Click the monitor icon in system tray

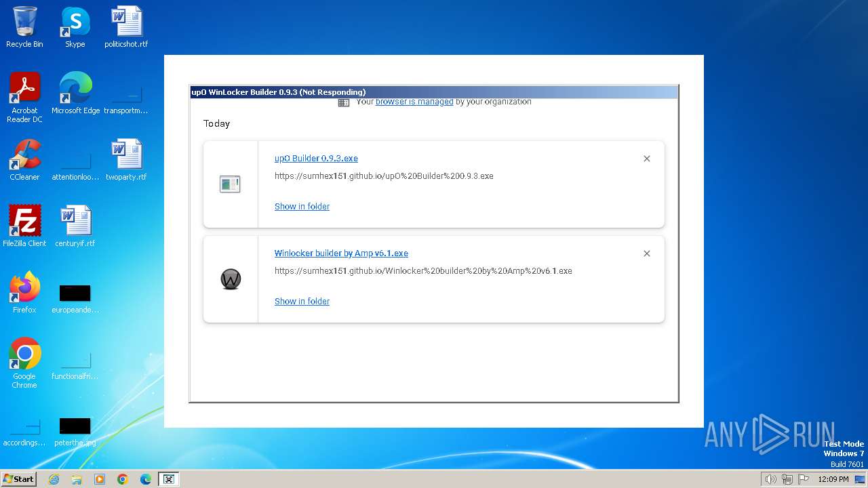tap(861, 479)
